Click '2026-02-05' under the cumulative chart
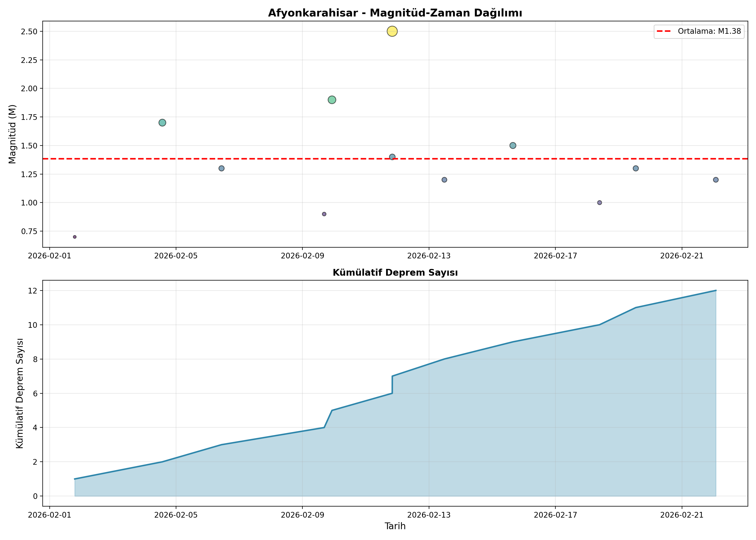Image resolution: width=756 pixels, height=540 pixels. tap(176, 515)
